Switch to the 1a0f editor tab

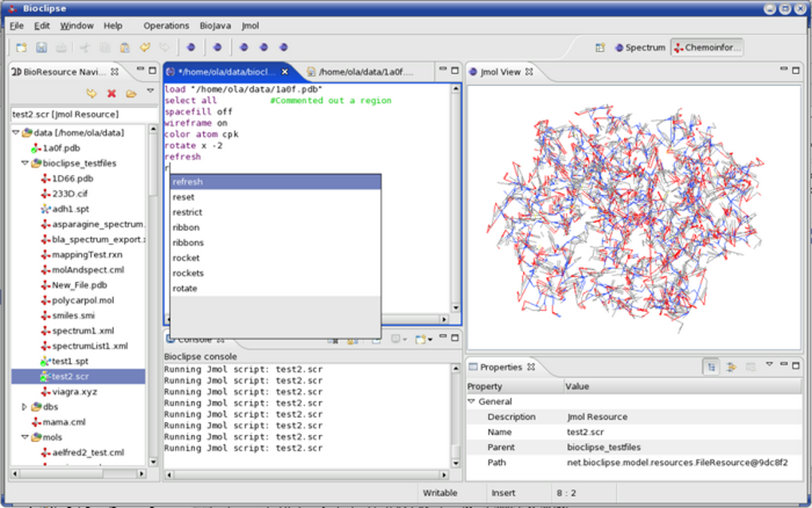[365, 72]
